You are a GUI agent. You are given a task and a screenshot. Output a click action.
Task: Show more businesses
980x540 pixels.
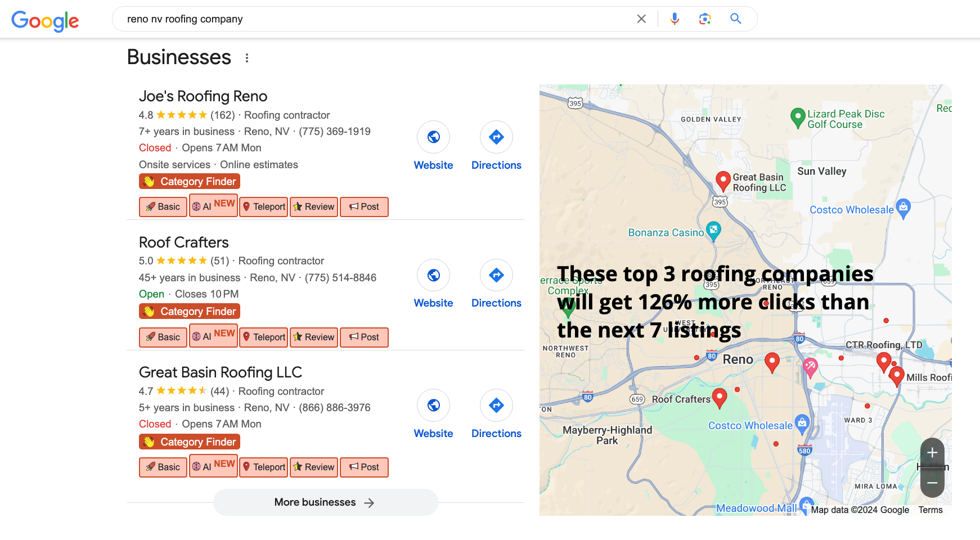[325, 502]
